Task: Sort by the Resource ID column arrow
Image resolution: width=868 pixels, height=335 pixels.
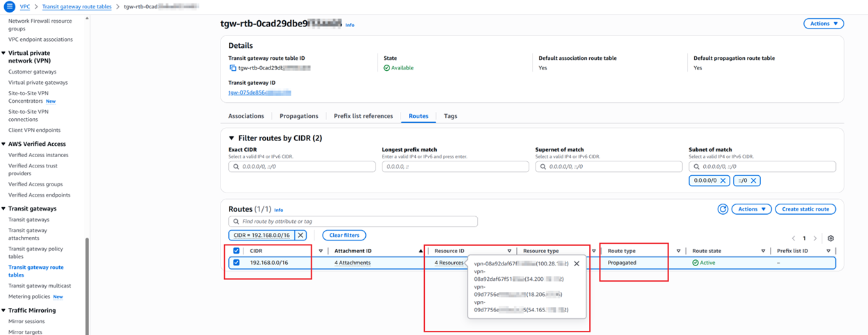Action: pos(509,251)
